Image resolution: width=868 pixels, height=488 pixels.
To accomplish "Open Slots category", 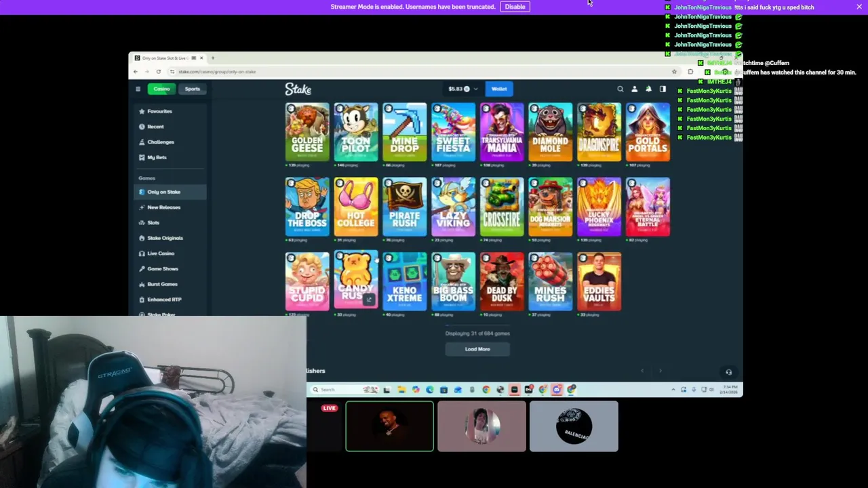I will pyautogui.click(x=170, y=222).
